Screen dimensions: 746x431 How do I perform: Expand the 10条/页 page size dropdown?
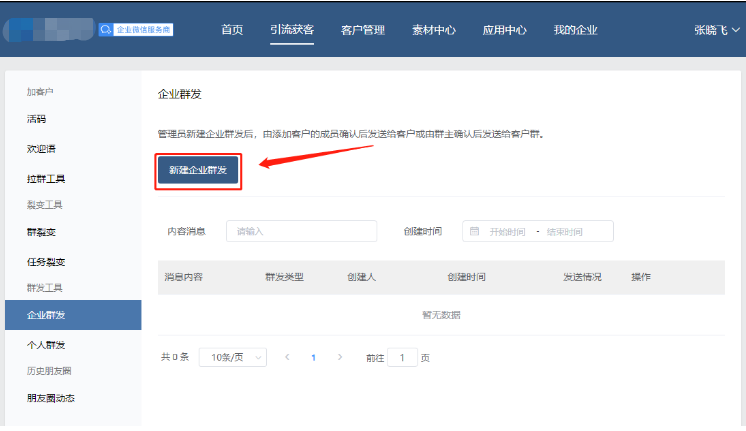(x=233, y=357)
